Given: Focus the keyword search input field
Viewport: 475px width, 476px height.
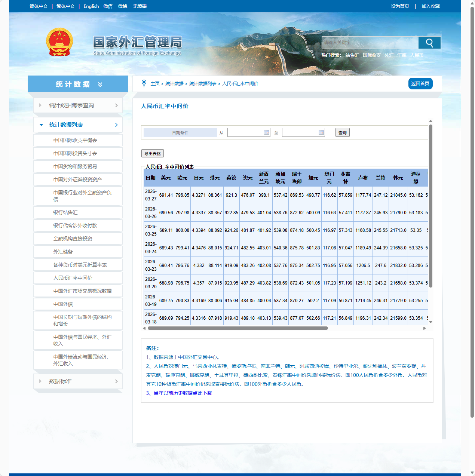Looking at the screenshot, I should click(x=370, y=43).
